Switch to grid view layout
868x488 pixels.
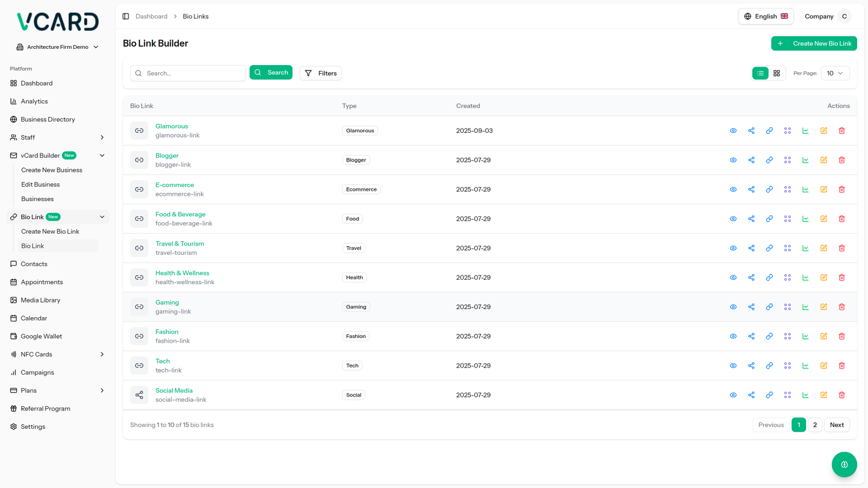coord(776,73)
